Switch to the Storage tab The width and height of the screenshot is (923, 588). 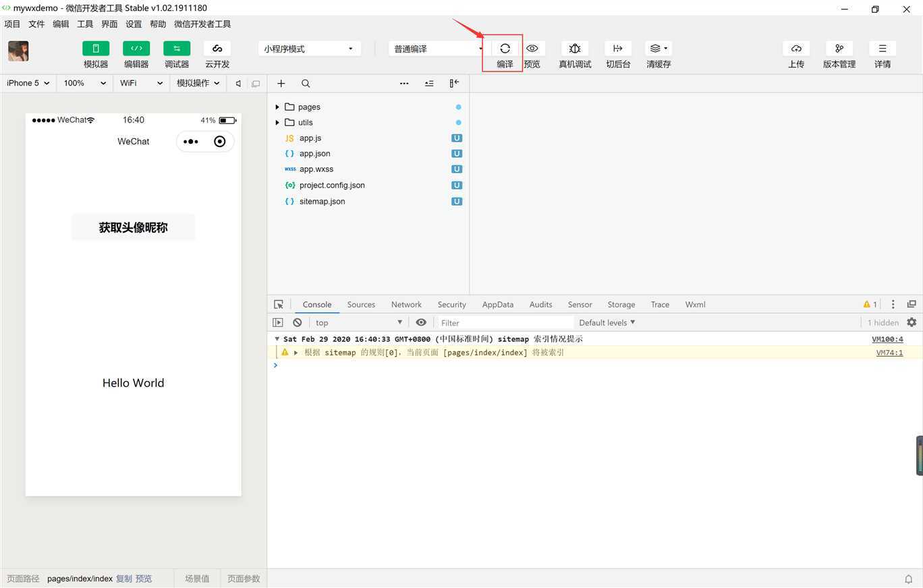tap(621, 305)
